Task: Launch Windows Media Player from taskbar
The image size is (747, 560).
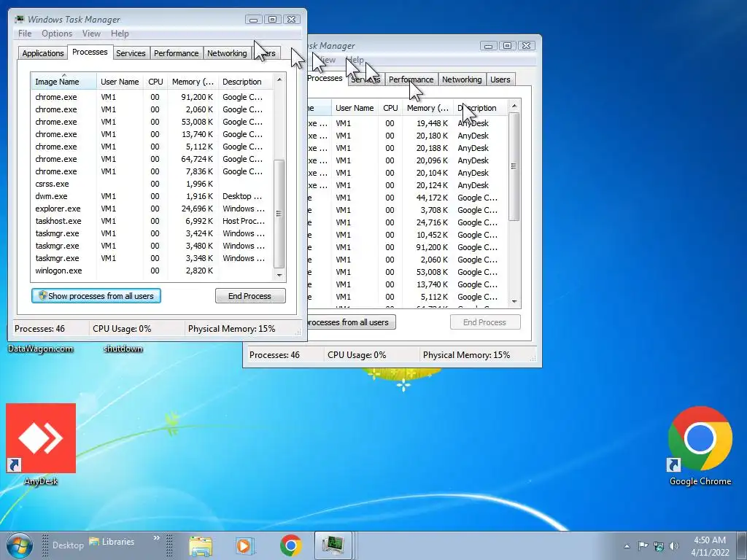Action: pos(245,545)
